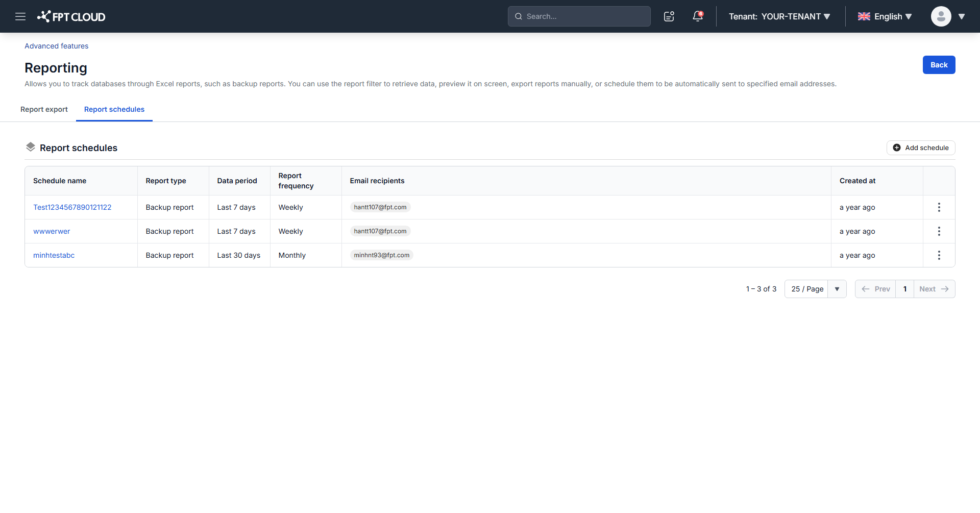Click the Last 30 days cell
980x513 pixels.
coord(239,255)
